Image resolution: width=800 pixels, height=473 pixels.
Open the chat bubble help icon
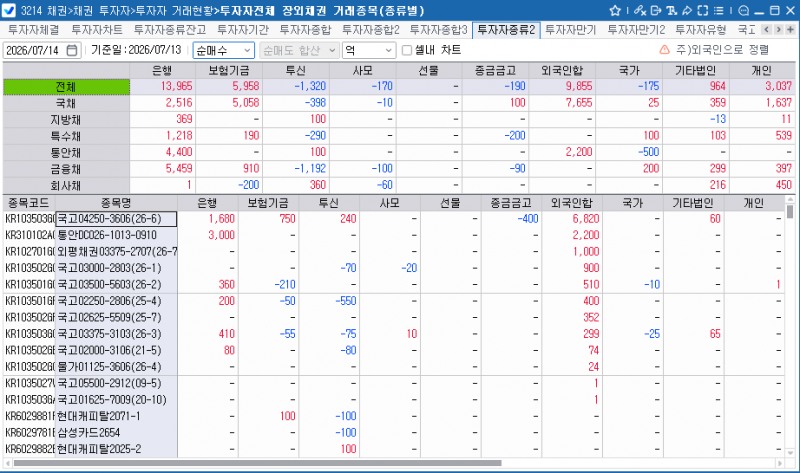pyautogui.click(x=743, y=10)
